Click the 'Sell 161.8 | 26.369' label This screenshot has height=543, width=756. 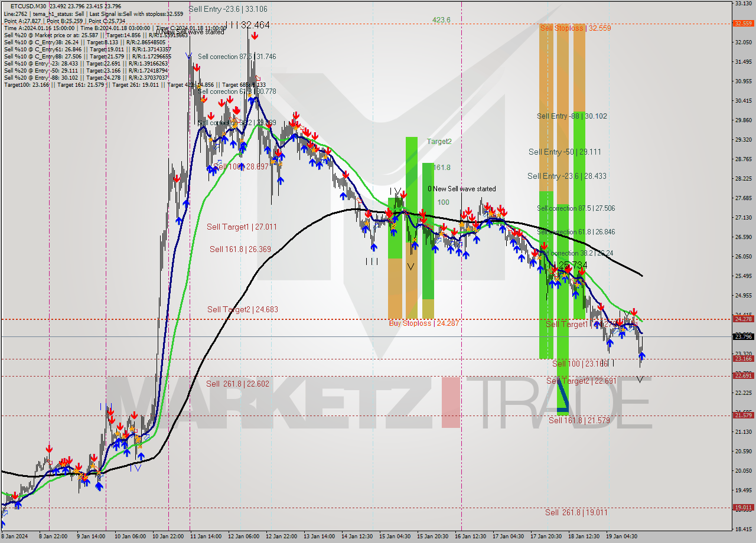tap(240, 249)
